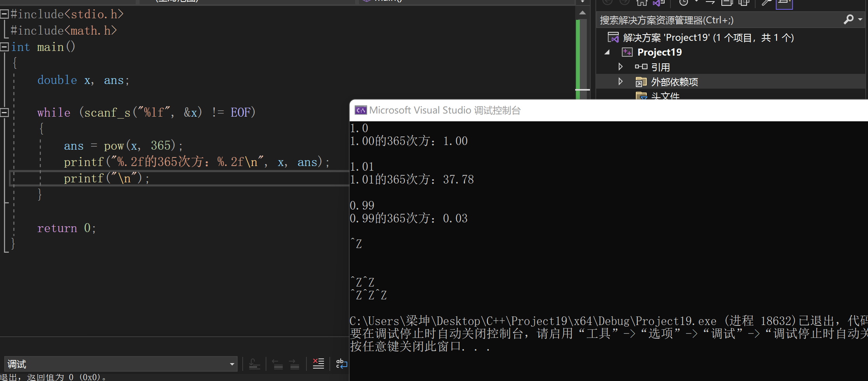Viewport: 868px width, 381px height.
Task: Click the 按任意键关闭此窗口 console message
Action: click(x=420, y=347)
